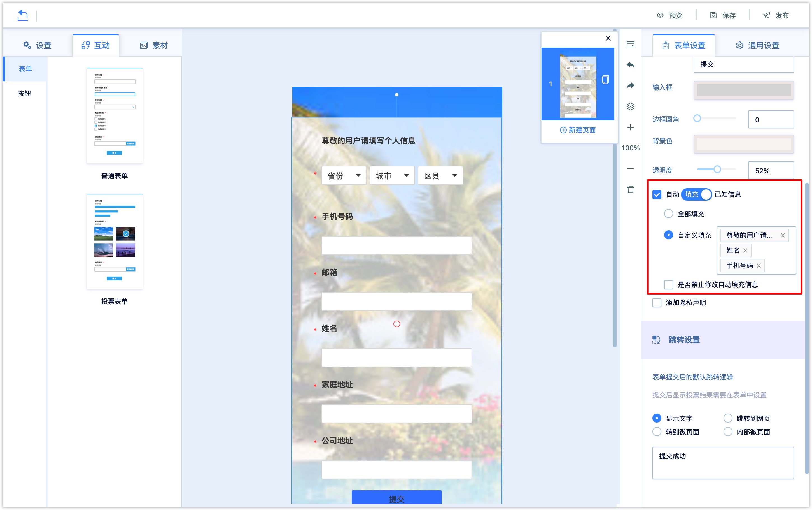Open the 通用设置 tab
Image resolution: width=812 pixels, height=510 pixels.
click(757, 45)
